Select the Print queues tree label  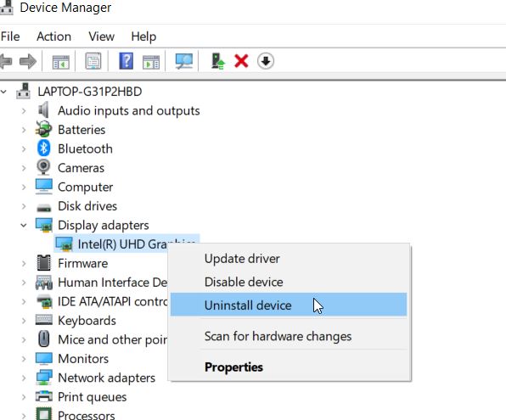click(x=92, y=396)
